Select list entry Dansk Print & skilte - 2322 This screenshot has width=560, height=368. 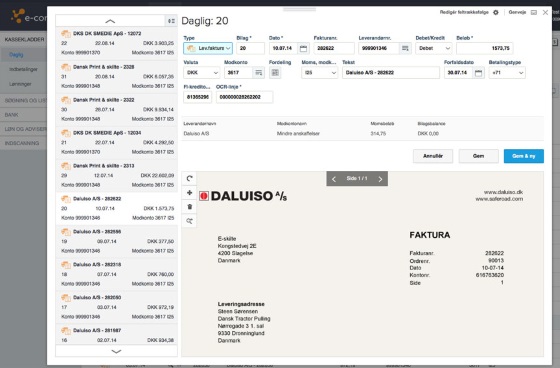coord(116,109)
